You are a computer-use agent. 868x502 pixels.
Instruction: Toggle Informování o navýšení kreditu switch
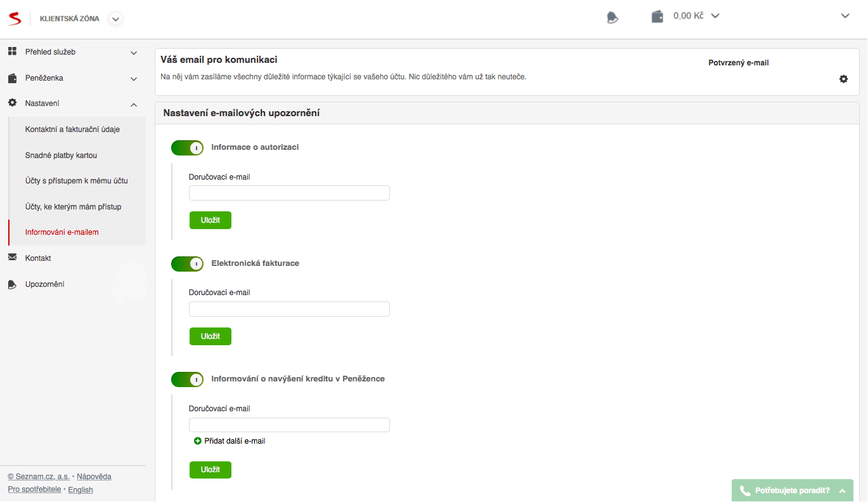click(187, 380)
